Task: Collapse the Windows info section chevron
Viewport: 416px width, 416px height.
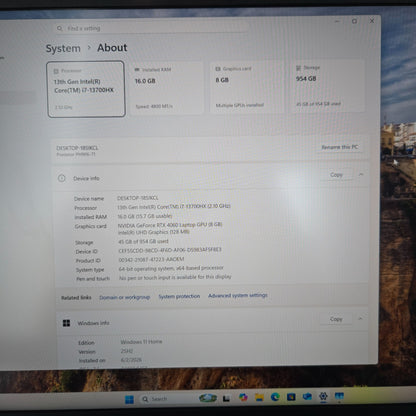Action: pos(360,319)
